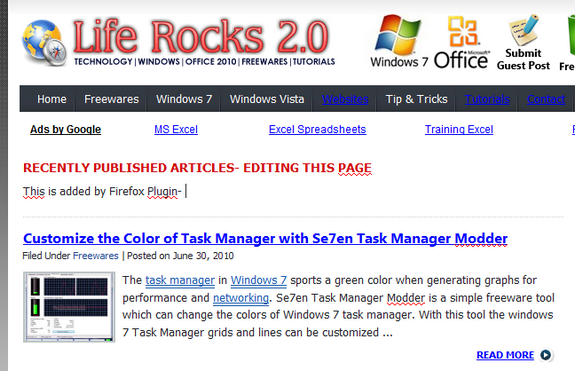Click the site tagline listing Technology and Tutorials
The width and height of the screenshot is (575, 371).
pos(205,62)
